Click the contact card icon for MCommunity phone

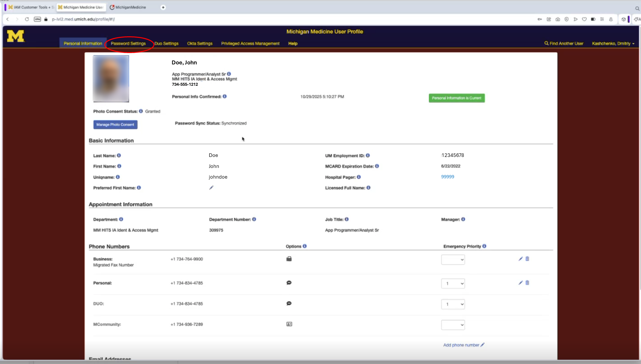coord(289,324)
